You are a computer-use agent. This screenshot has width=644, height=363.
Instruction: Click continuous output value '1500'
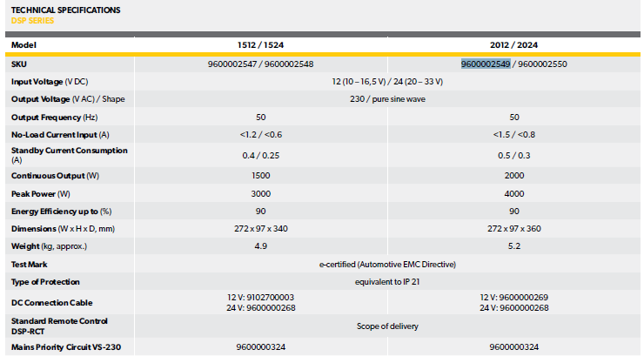[x=259, y=176]
